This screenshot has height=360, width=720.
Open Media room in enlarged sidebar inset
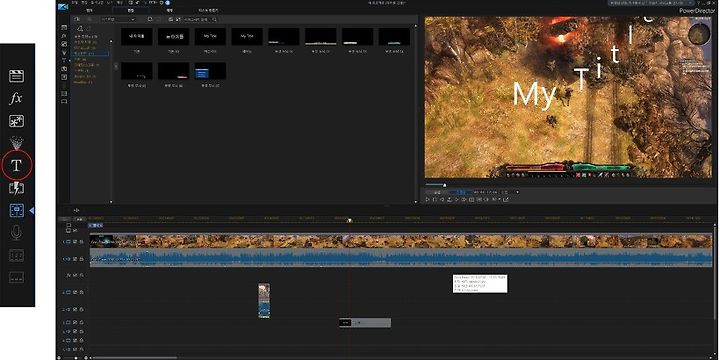click(x=17, y=76)
